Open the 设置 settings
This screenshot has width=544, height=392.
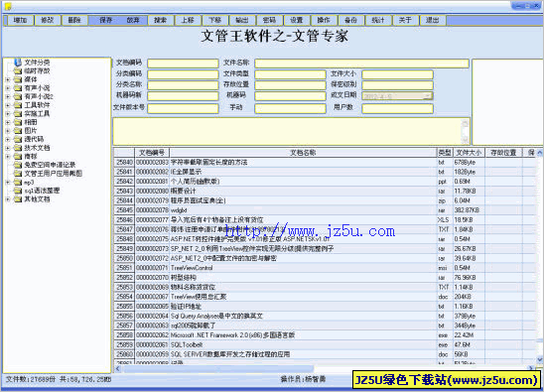pyautogui.click(x=297, y=21)
